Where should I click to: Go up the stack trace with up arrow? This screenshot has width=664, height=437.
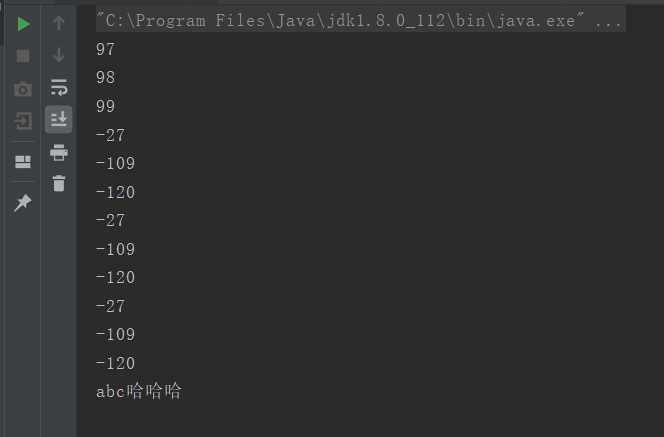point(59,23)
